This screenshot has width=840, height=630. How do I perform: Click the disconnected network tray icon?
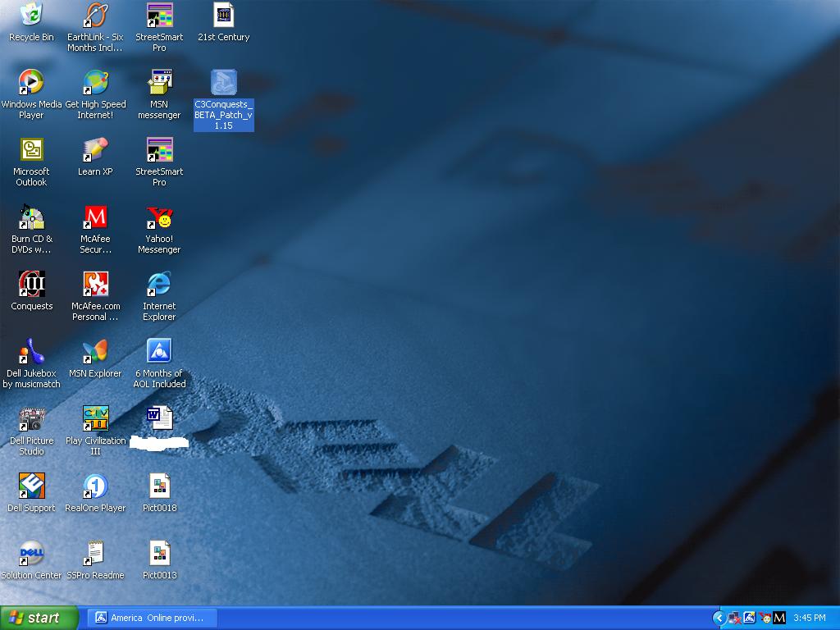[x=734, y=619]
